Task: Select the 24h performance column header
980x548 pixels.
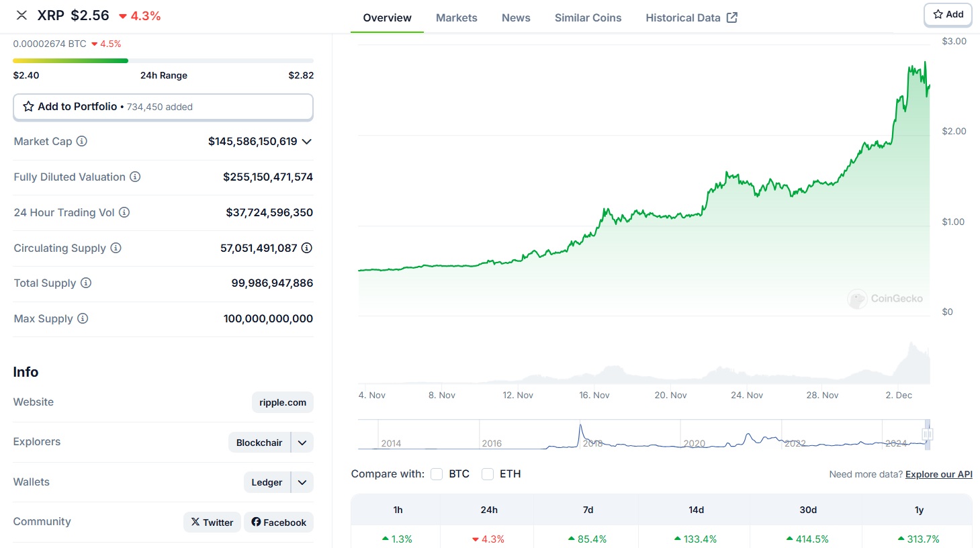Action: [x=489, y=510]
